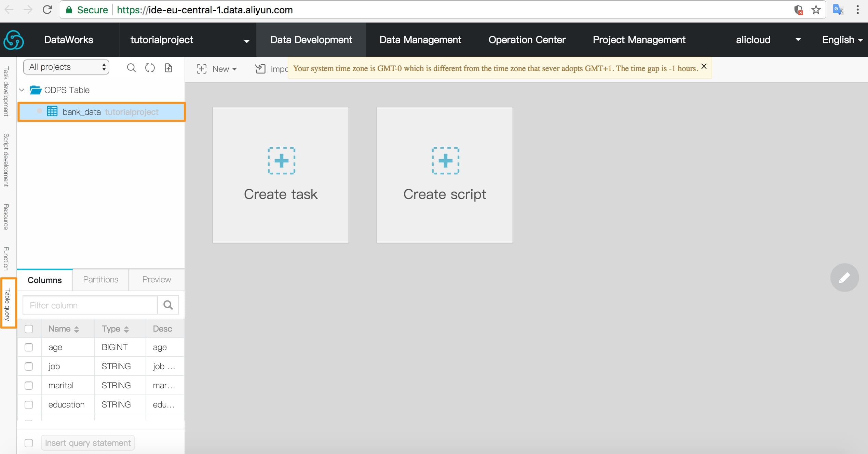The width and height of the screenshot is (868, 454).
Task: Click the Name column sort arrows
Action: click(77, 329)
